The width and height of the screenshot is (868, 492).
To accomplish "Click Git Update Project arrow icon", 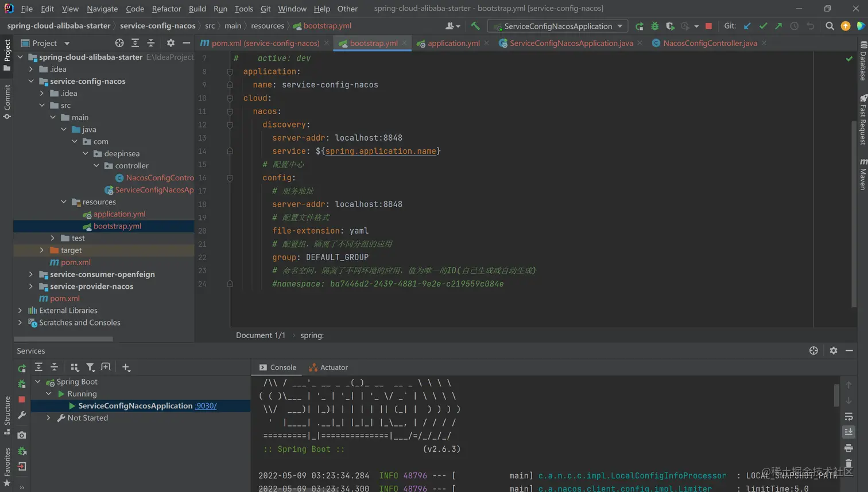I will (747, 26).
